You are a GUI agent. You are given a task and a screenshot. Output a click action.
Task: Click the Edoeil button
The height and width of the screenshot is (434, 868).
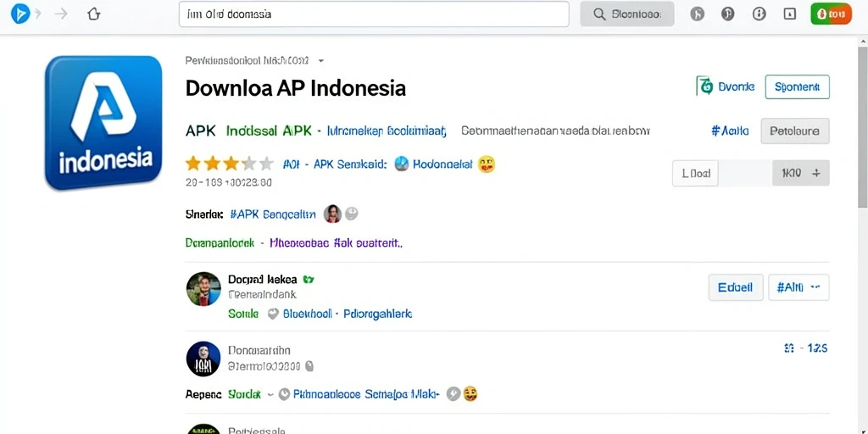pyautogui.click(x=736, y=287)
